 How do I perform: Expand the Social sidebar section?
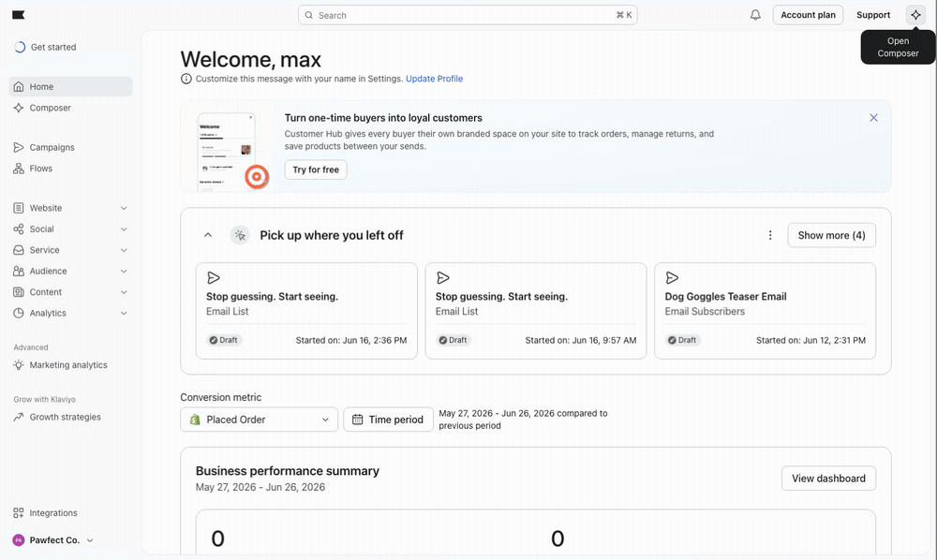(x=124, y=229)
